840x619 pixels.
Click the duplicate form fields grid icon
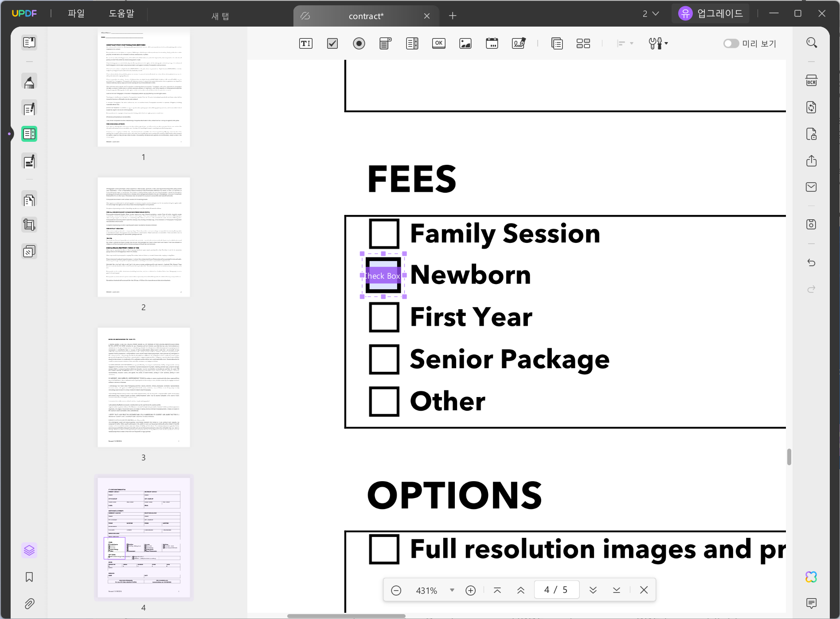pos(583,43)
